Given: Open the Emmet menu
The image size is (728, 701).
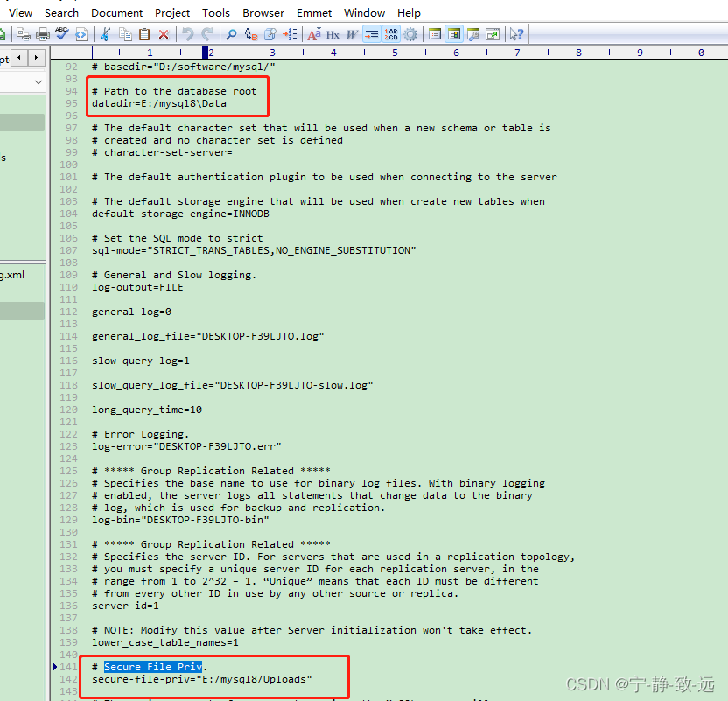Looking at the screenshot, I should pos(314,13).
